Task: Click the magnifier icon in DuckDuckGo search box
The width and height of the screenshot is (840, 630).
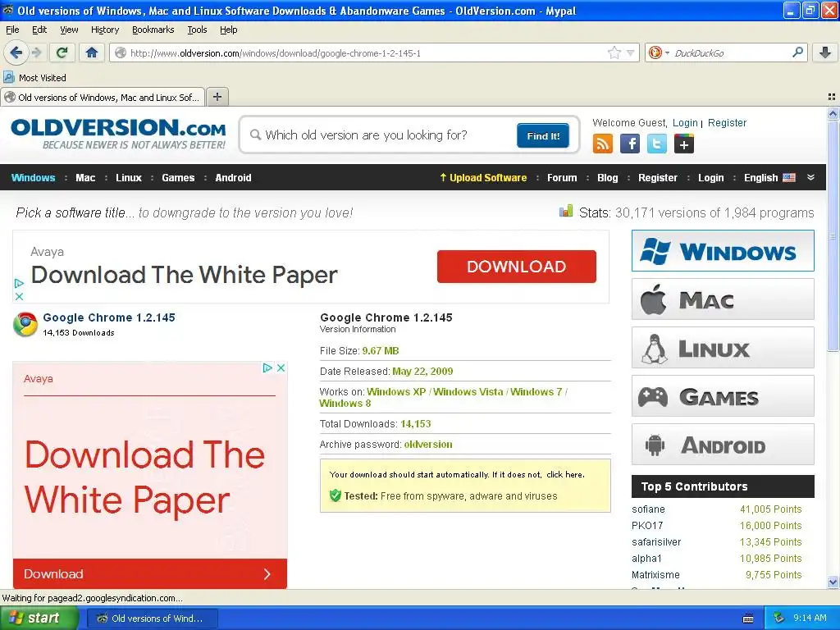Action: tap(797, 52)
